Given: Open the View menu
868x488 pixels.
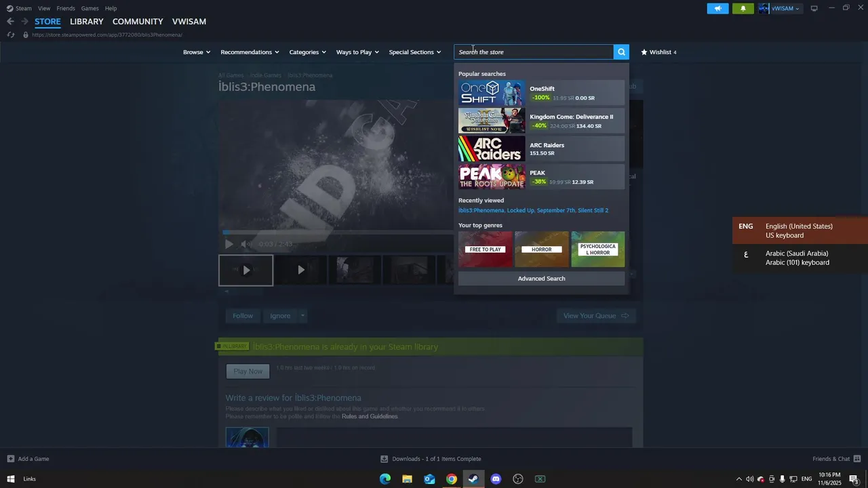Looking at the screenshot, I should 44,8.
